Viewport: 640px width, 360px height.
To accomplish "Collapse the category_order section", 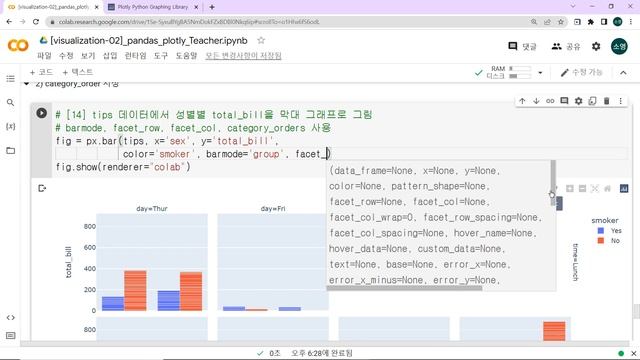I will (27, 84).
